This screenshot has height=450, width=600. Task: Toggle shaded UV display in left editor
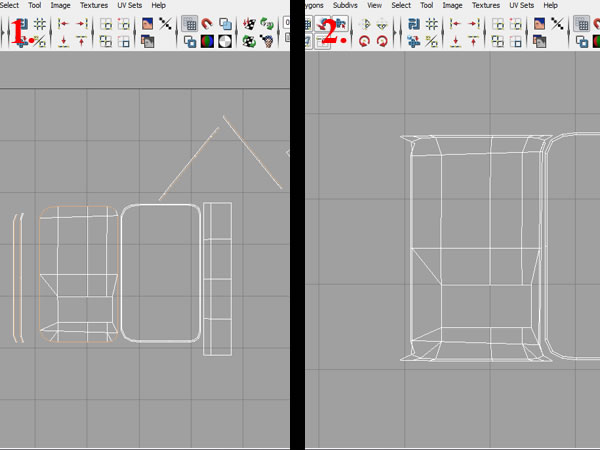coord(225,24)
